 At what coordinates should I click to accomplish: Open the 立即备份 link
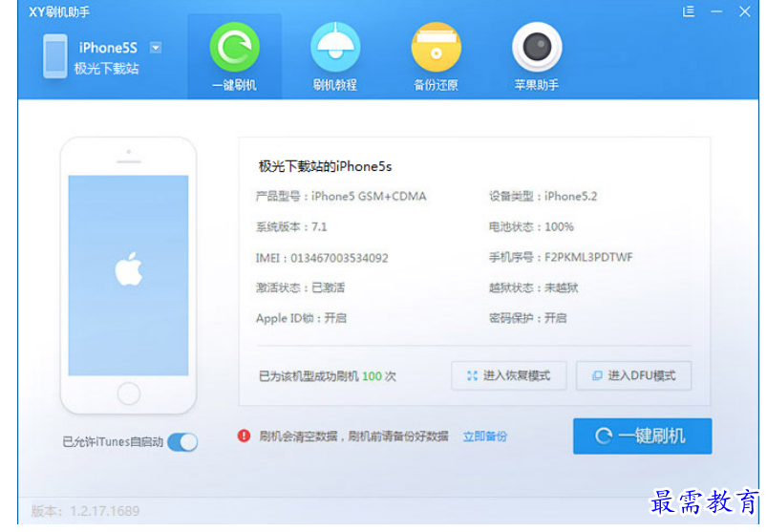(485, 436)
